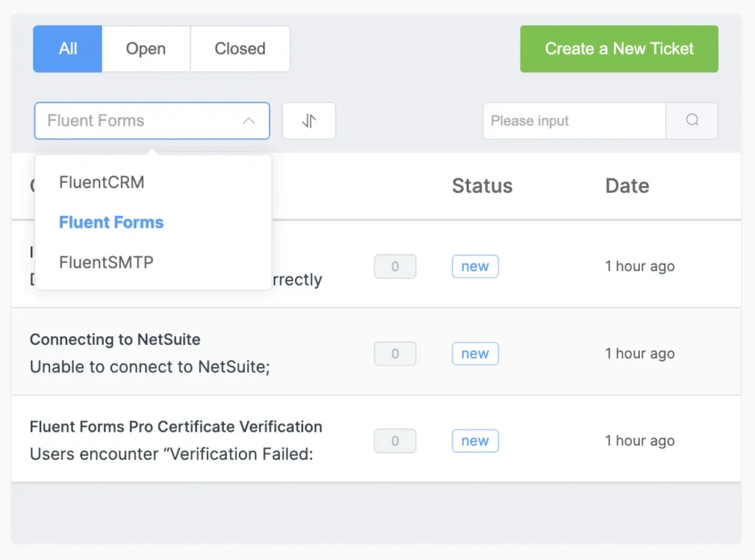Click the reply count 0 in the first ticket row
Viewport: 755px width, 560px height.
(395, 267)
